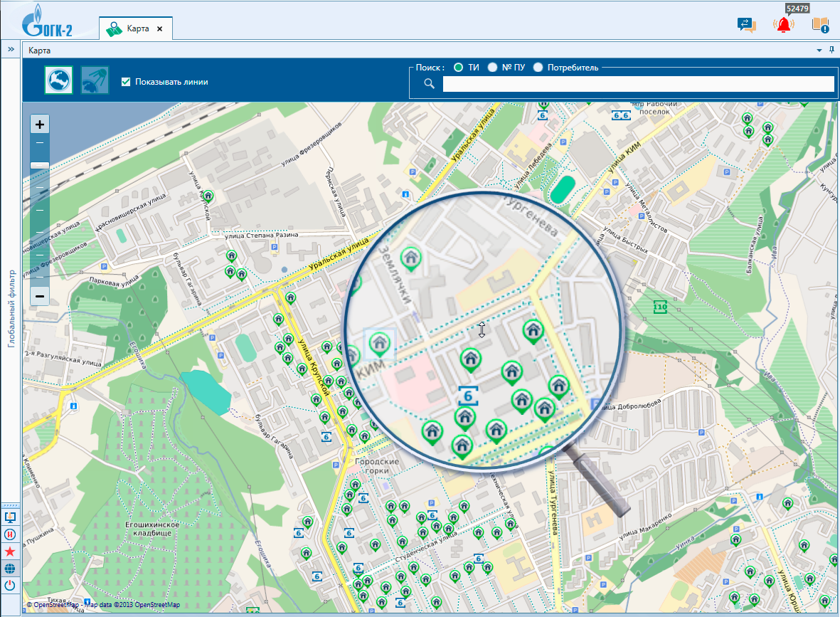Click house marker above улица Крупской label near Красновишерская
This screenshot has height=617, width=840.
[208, 196]
